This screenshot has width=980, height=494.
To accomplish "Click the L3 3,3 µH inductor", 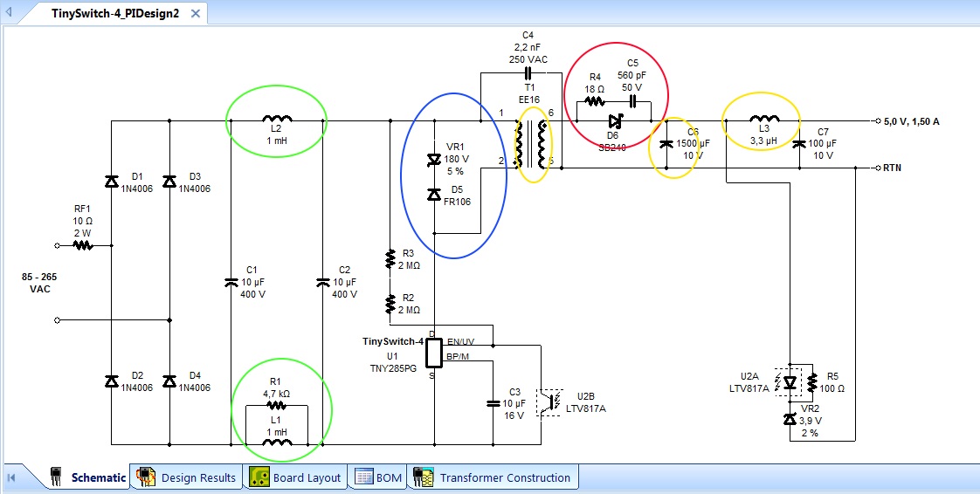I will coord(763,119).
